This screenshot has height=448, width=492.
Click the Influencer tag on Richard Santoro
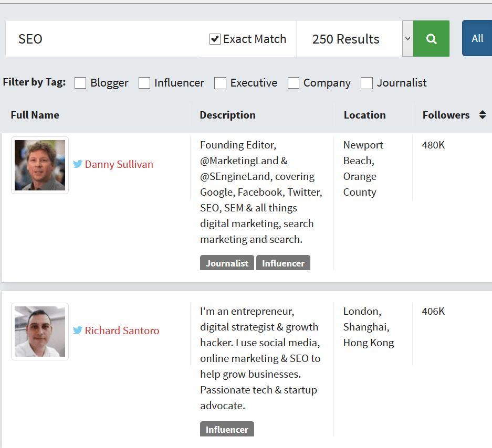(x=227, y=429)
